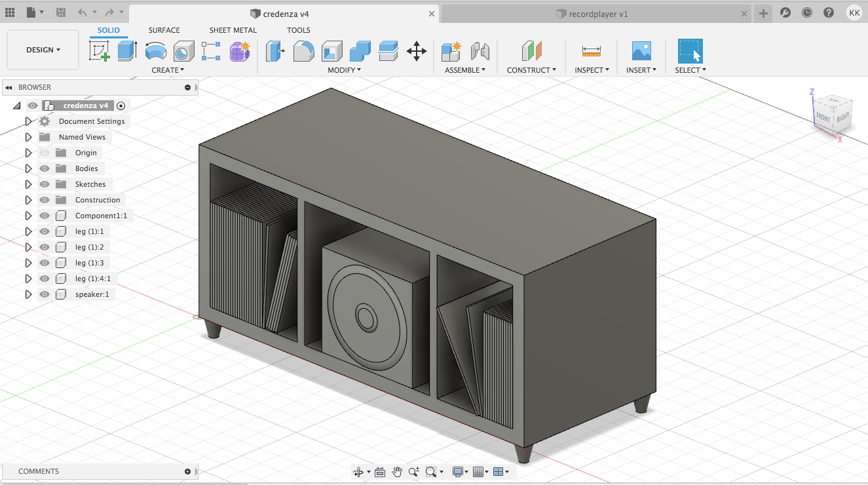Expand the Named Views node
This screenshot has width=868, height=485.
28,137
